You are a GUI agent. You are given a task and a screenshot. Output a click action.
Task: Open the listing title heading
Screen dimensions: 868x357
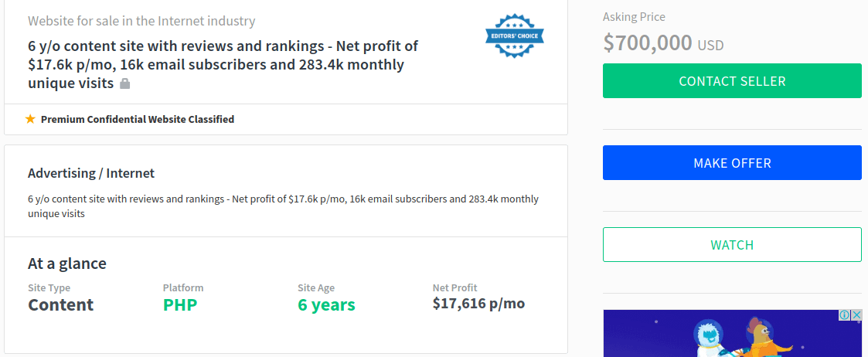[223, 64]
